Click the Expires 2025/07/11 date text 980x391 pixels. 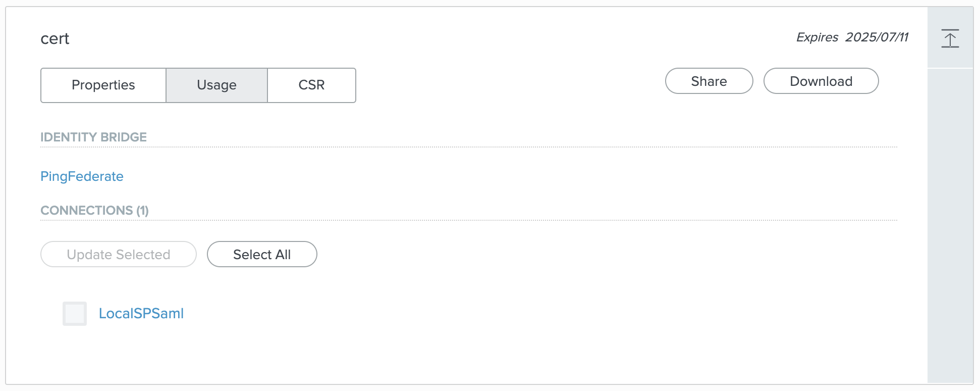(853, 37)
